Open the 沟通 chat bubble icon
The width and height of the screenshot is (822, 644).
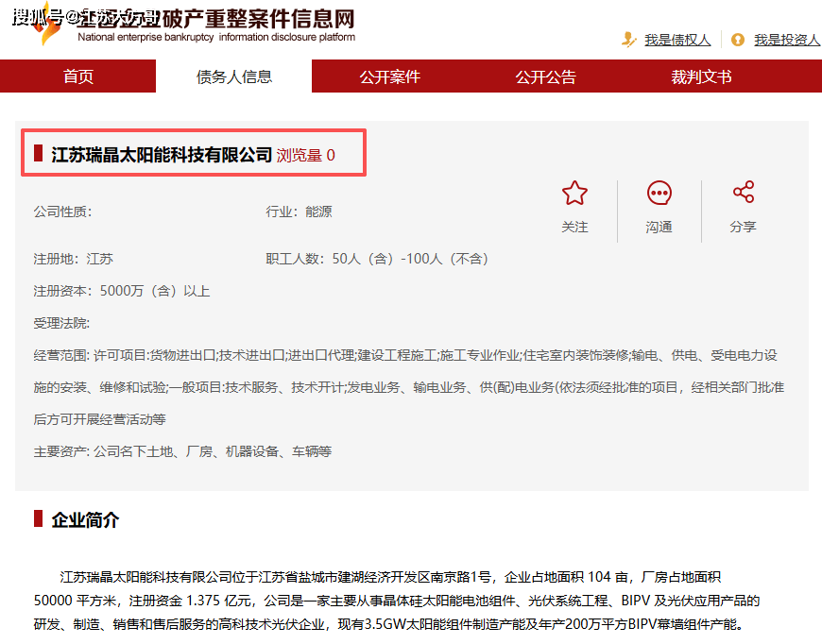pos(659,193)
